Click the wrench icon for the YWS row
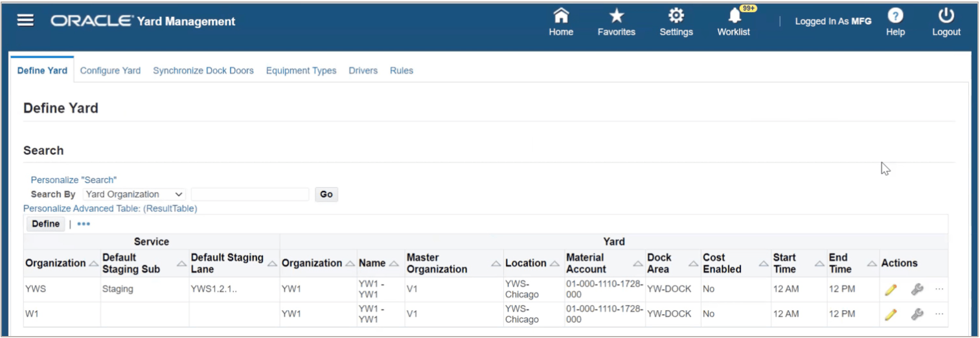This screenshot has height=338, width=980. (x=917, y=289)
